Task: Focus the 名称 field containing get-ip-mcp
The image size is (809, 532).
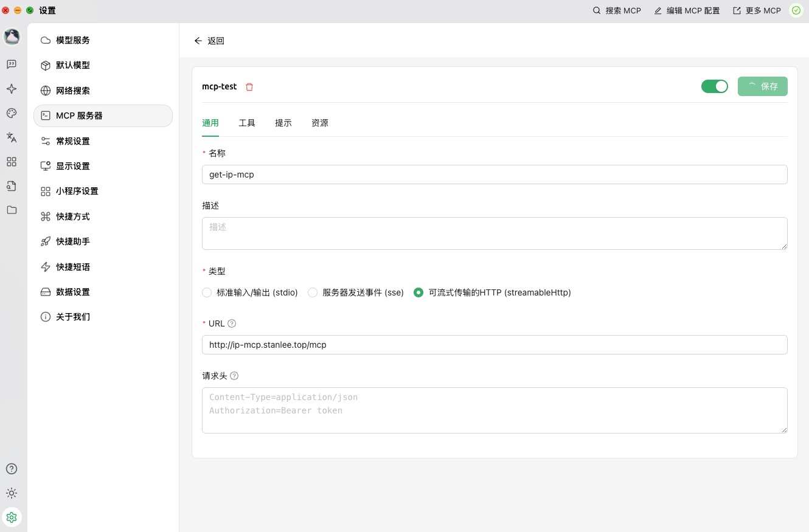Action: (x=495, y=174)
